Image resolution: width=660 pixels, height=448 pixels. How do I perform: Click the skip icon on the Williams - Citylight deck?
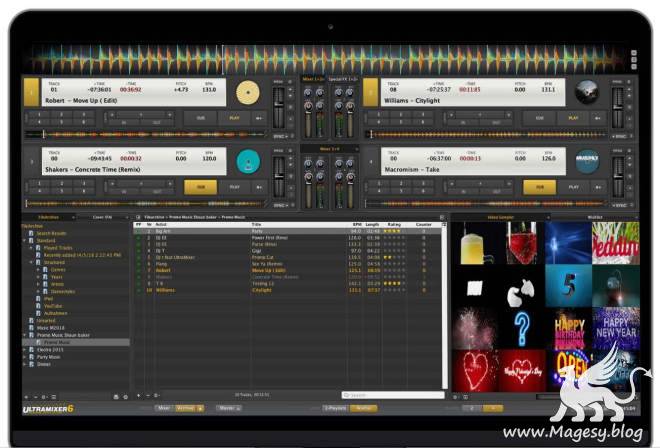click(x=598, y=118)
